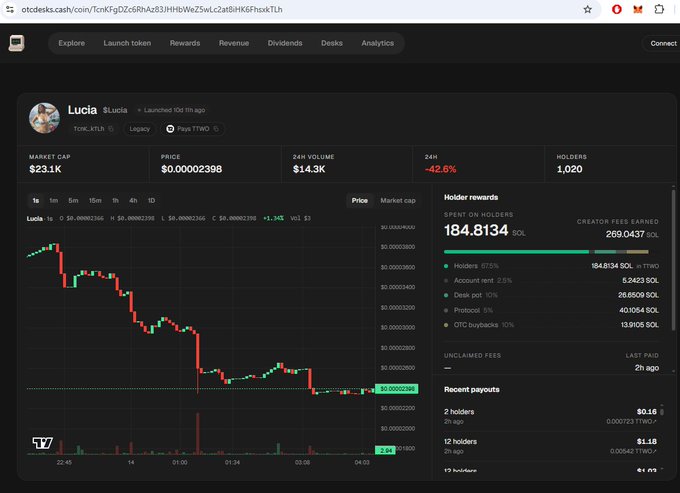Click the site info icon in address bar
The image size is (680, 493).
[10, 9]
